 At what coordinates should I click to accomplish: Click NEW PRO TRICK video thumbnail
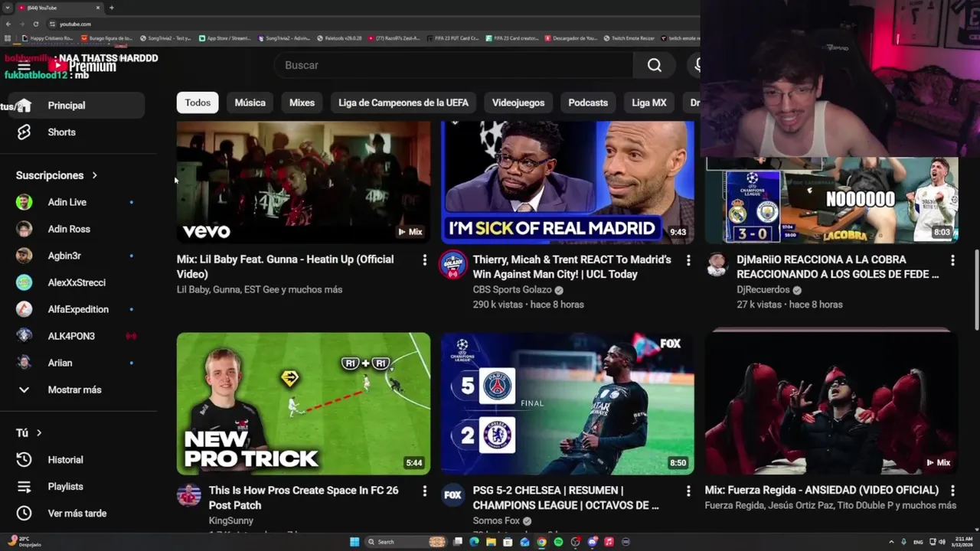(303, 403)
